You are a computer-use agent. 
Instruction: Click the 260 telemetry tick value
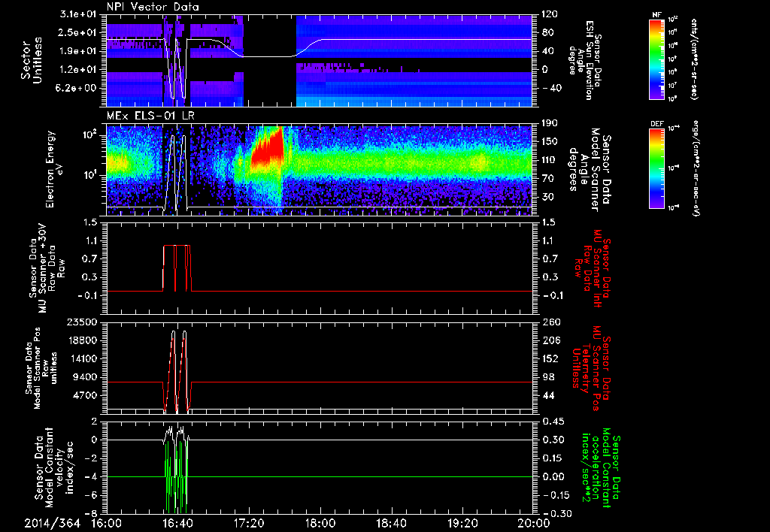550,322
